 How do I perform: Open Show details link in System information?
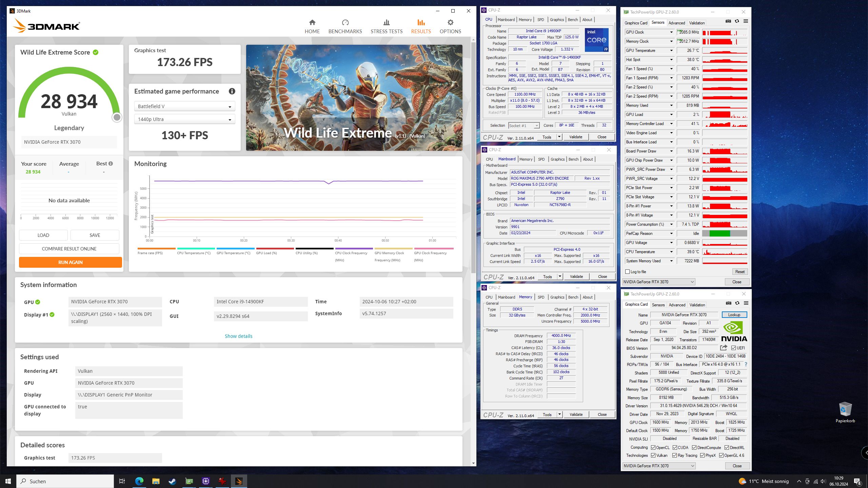pyautogui.click(x=238, y=336)
